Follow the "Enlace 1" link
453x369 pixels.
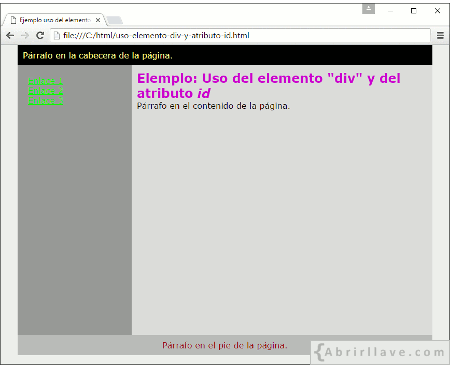[45, 81]
